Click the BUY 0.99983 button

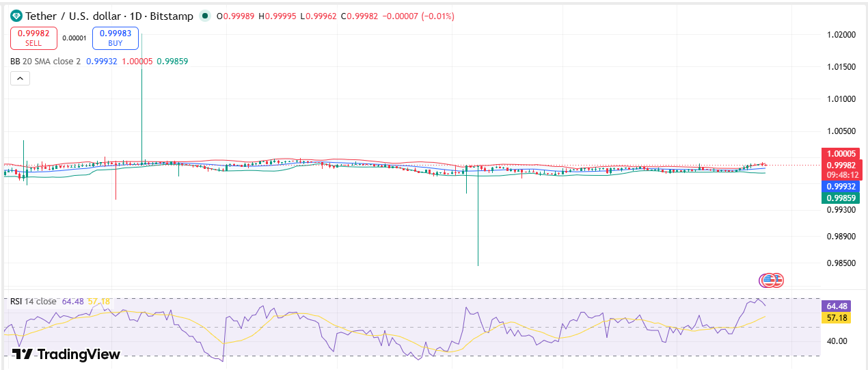tap(116, 38)
